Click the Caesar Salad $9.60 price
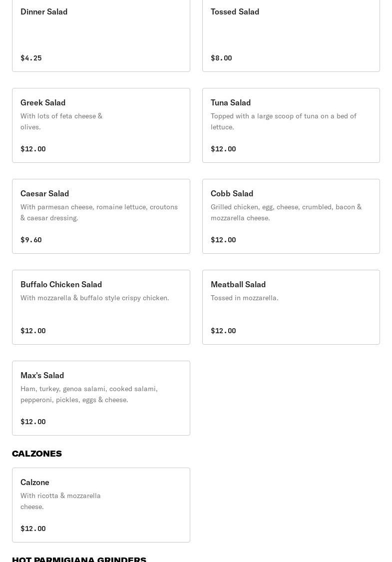 click(31, 240)
